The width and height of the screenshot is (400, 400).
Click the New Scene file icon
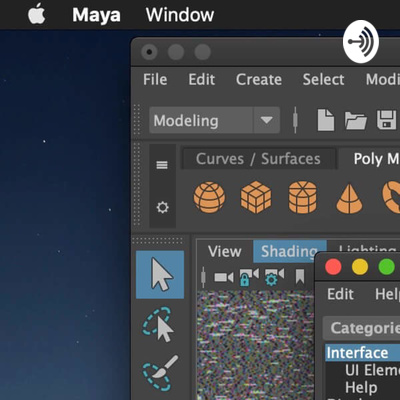pos(326,120)
